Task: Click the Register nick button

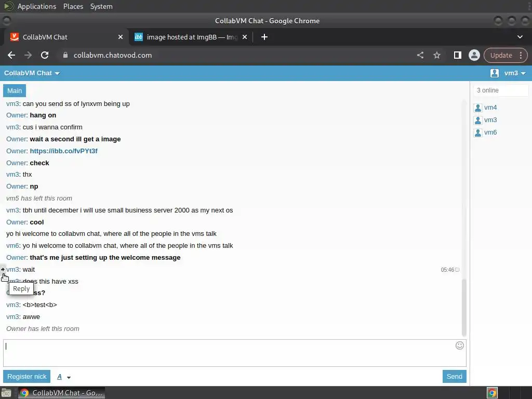Action: coord(27,376)
